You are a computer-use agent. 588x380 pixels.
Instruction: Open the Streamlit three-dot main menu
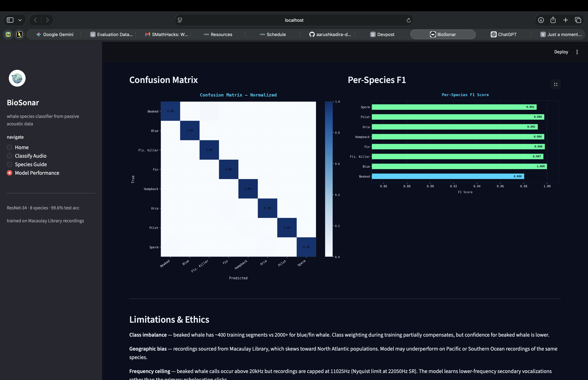click(x=577, y=52)
